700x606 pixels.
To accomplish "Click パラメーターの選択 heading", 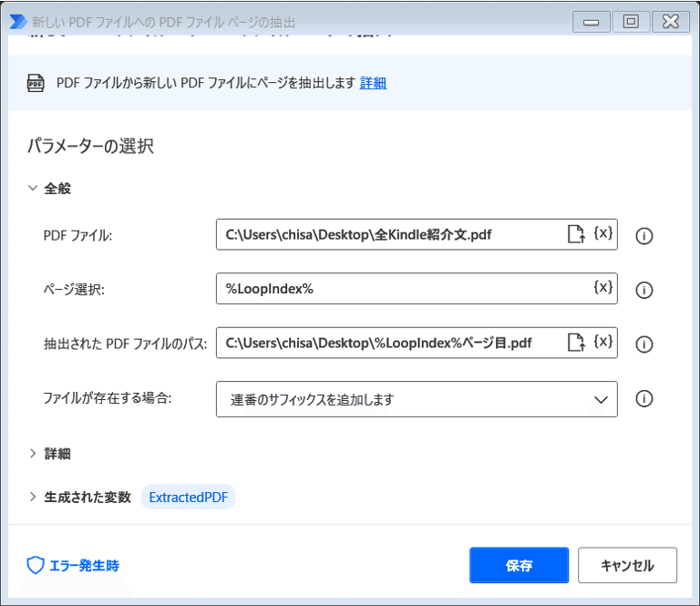I will point(90,146).
